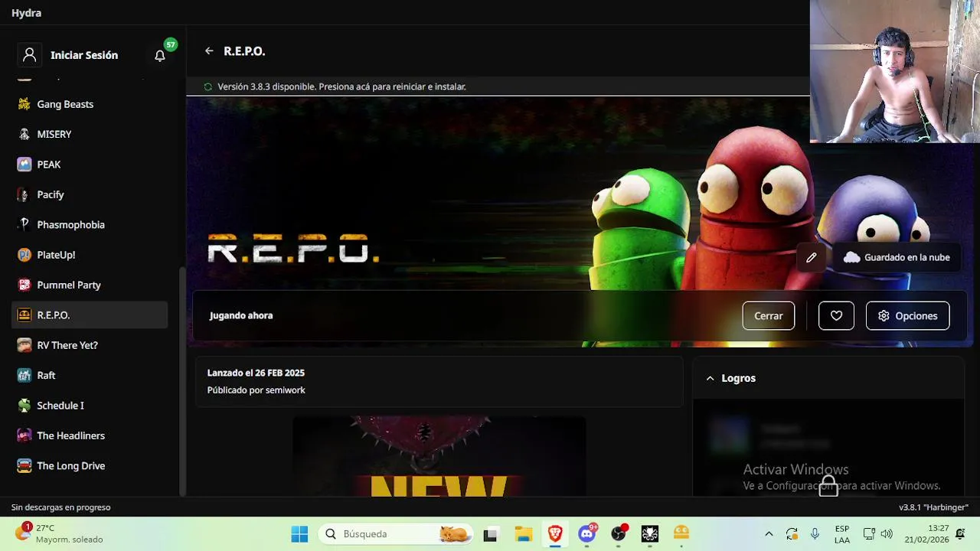980x551 pixels.
Task: Click the PEAK game icon
Action: (24, 165)
